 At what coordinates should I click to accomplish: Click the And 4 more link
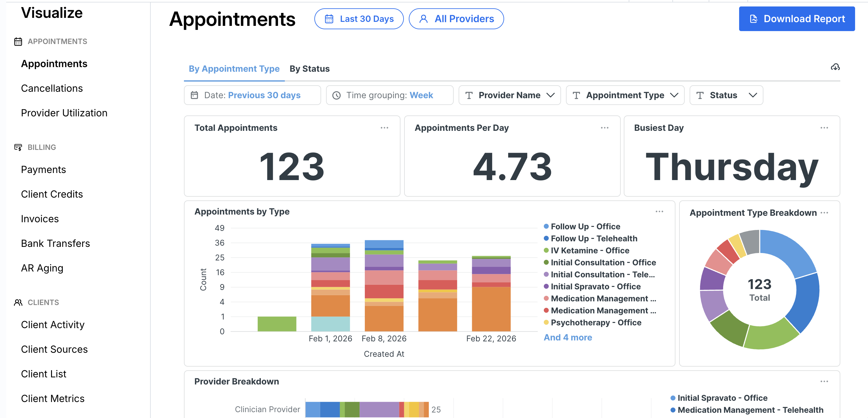(568, 337)
